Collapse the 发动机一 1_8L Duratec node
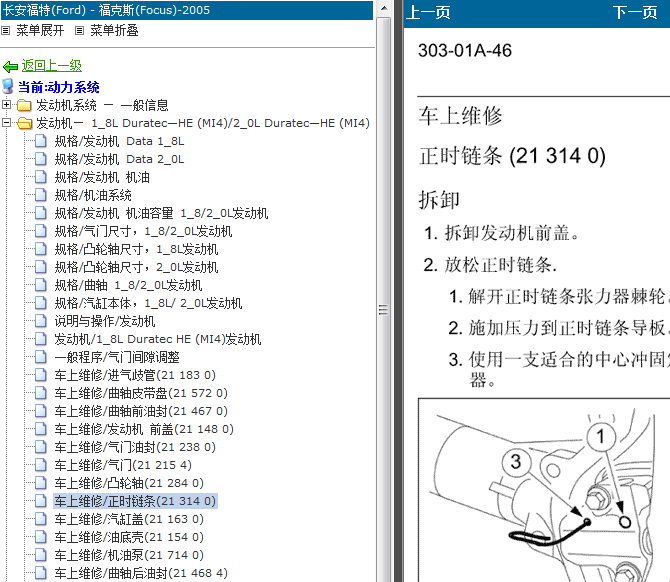 click(x=6, y=123)
